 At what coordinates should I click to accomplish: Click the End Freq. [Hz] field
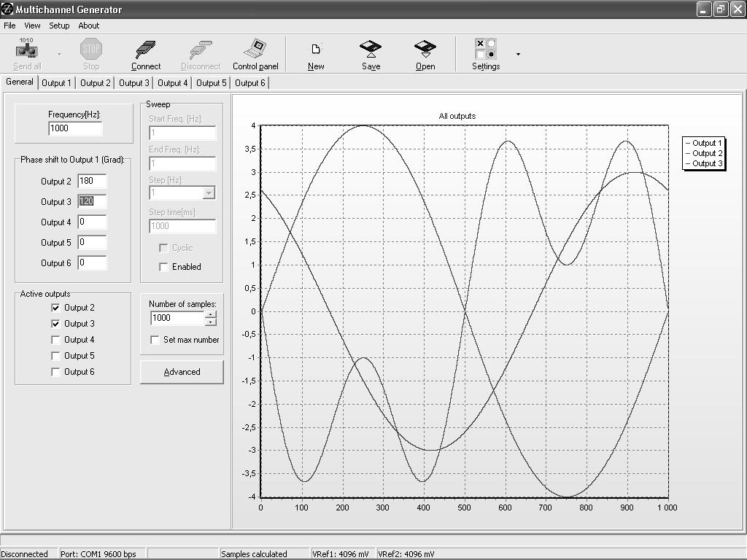182,163
